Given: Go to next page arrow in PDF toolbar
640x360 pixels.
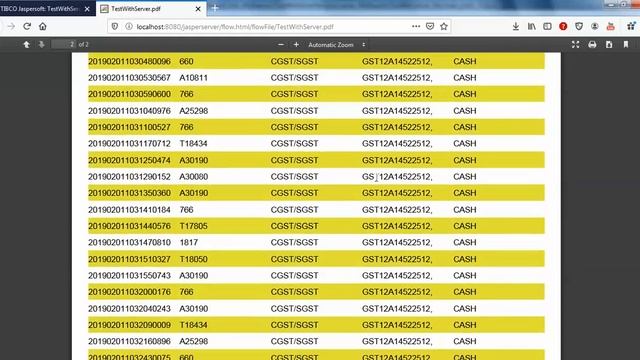Looking at the screenshot, I should coord(41,44).
